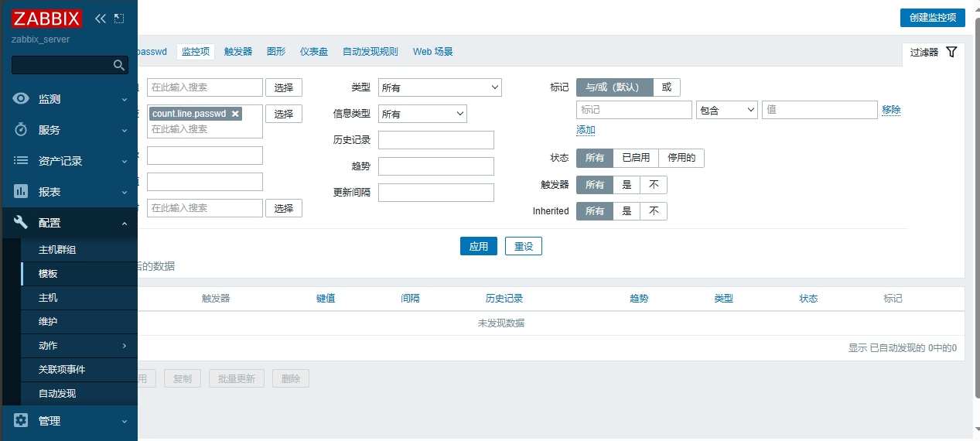Switch to the 触发器 tab

(x=238, y=52)
